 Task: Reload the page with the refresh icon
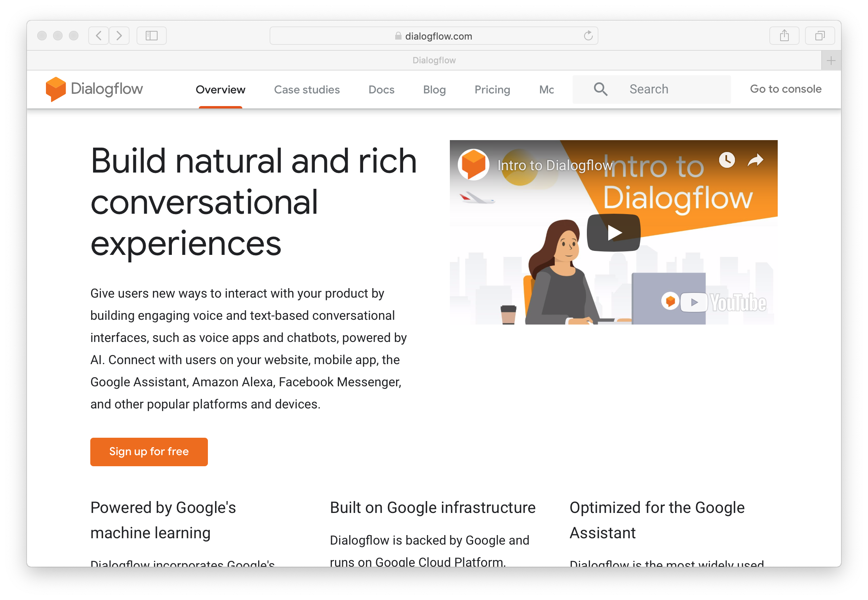tap(588, 36)
